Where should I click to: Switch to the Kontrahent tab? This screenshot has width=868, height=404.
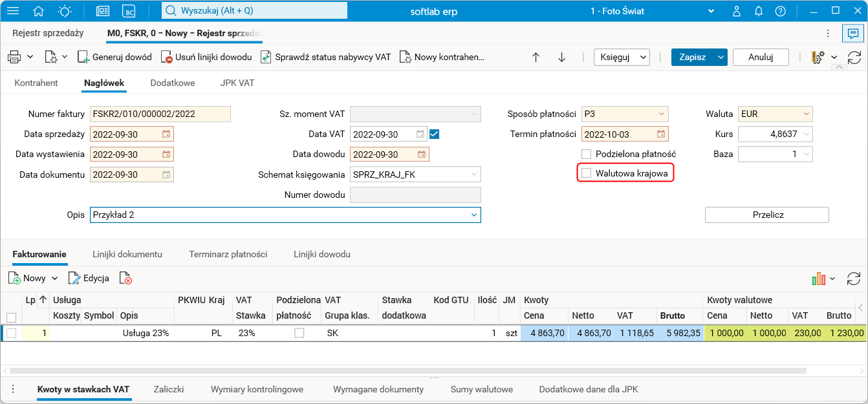(36, 83)
